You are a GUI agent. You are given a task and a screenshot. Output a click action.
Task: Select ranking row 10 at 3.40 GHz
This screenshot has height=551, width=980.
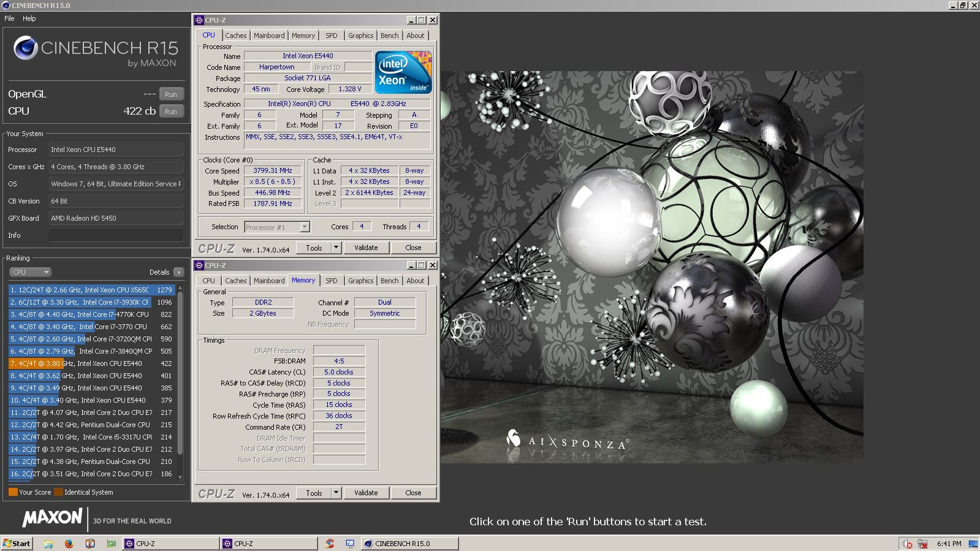pos(92,400)
